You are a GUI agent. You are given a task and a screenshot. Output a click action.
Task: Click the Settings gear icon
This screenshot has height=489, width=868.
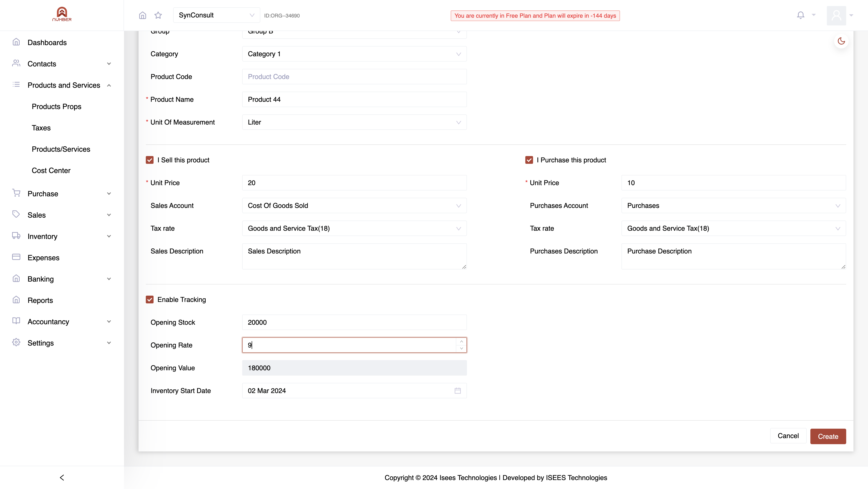pyautogui.click(x=16, y=342)
